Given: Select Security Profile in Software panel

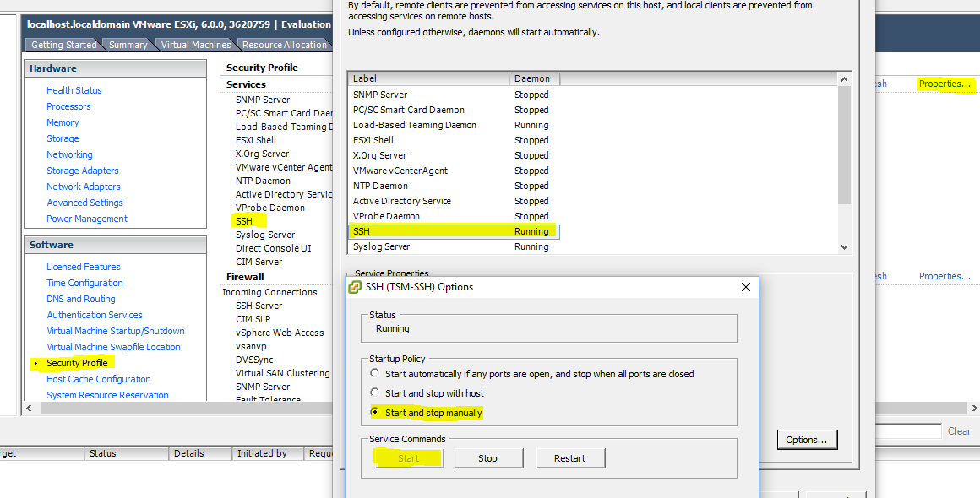Looking at the screenshot, I should click(x=77, y=363).
